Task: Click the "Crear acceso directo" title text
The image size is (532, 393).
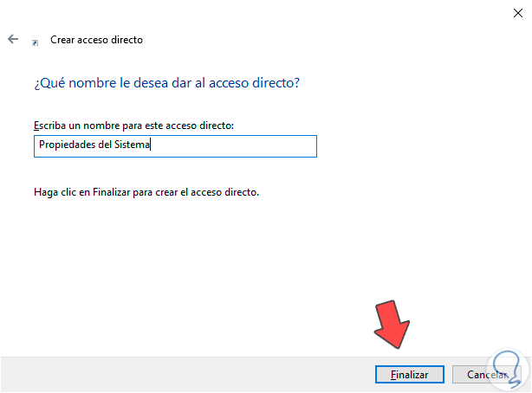Action: point(96,40)
